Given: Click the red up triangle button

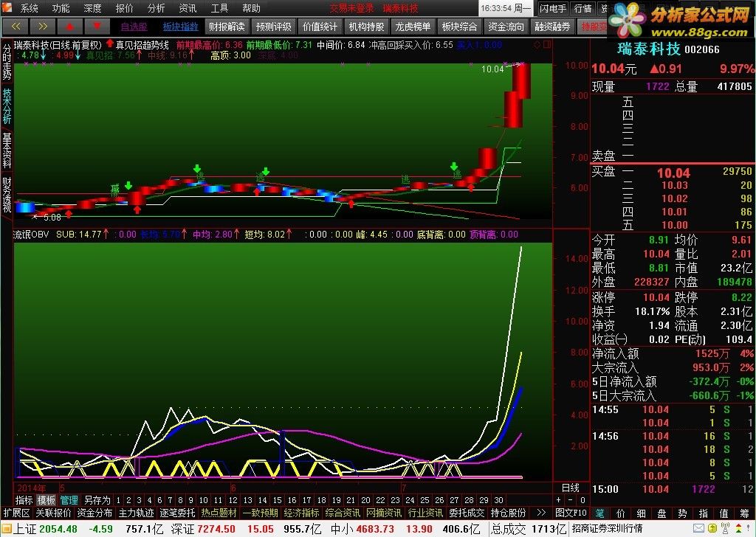Looking at the screenshot, I should point(70,27).
